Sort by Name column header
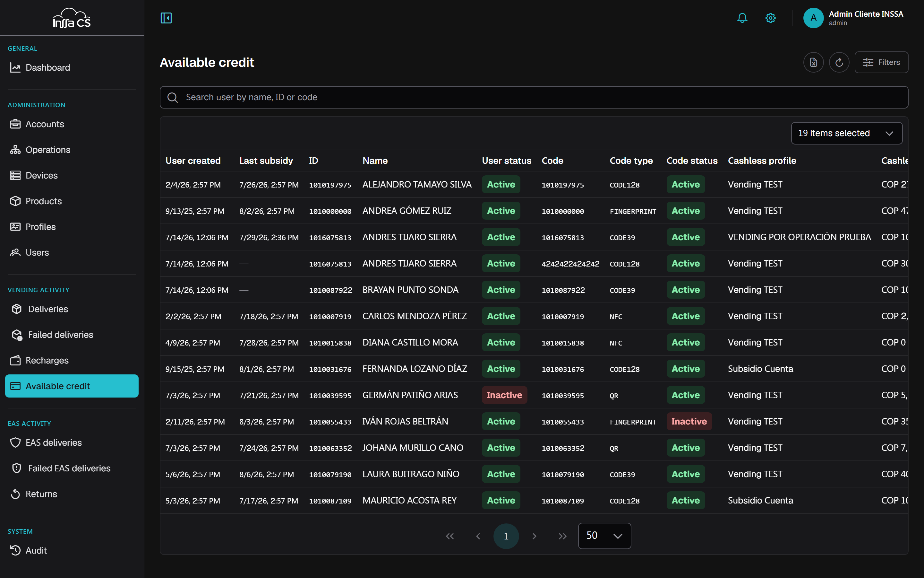Image resolution: width=924 pixels, height=578 pixels. 375,161
